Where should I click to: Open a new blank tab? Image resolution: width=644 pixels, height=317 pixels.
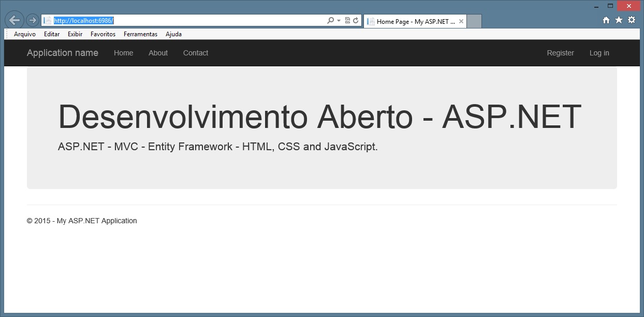474,21
